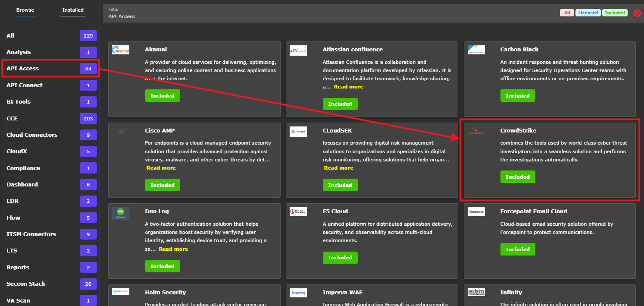This screenshot has width=644, height=306.
Task: Toggle the Licensed filter chip
Action: pyautogui.click(x=588, y=13)
